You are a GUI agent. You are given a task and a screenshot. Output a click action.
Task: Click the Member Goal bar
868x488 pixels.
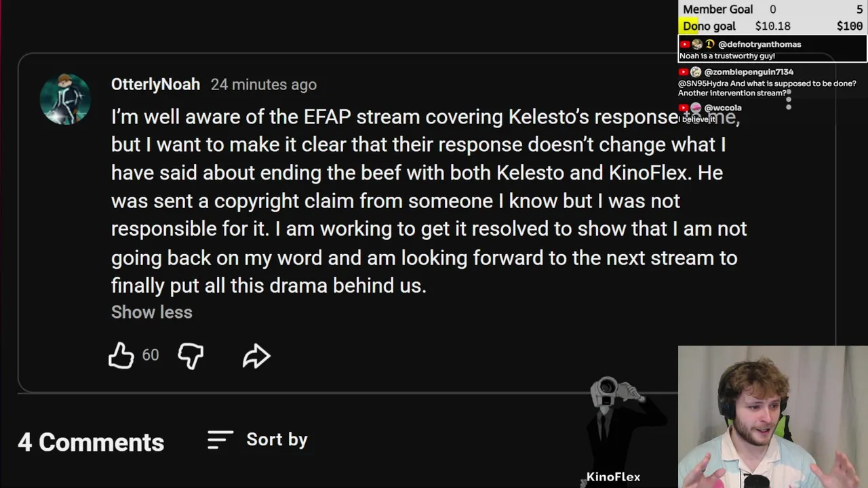click(x=772, y=9)
